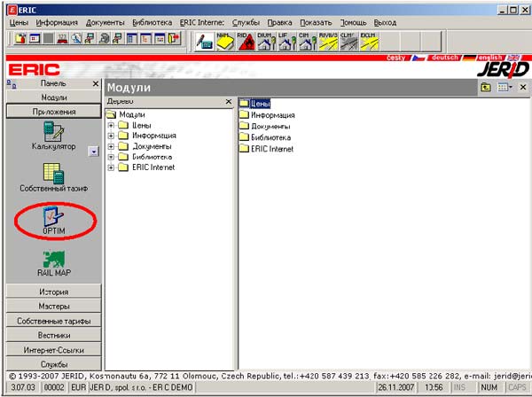Screen dimensions: 532x397
Task: Expand the Документы tree node
Action: coord(111,146)
